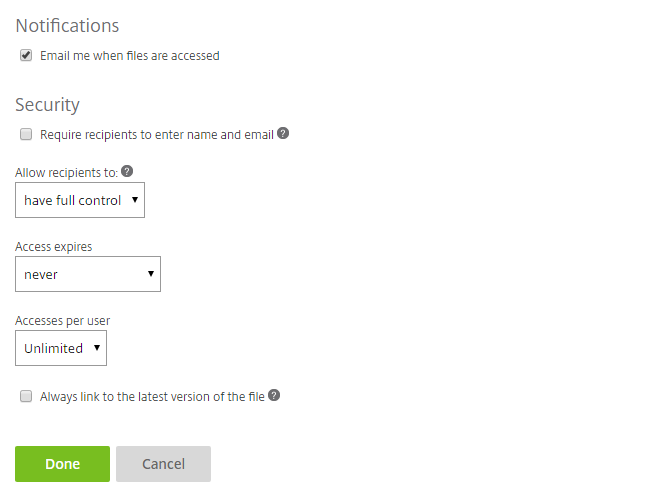
Task: Enable Require recipients to enter name and email
Action: [x=26, y=134]
